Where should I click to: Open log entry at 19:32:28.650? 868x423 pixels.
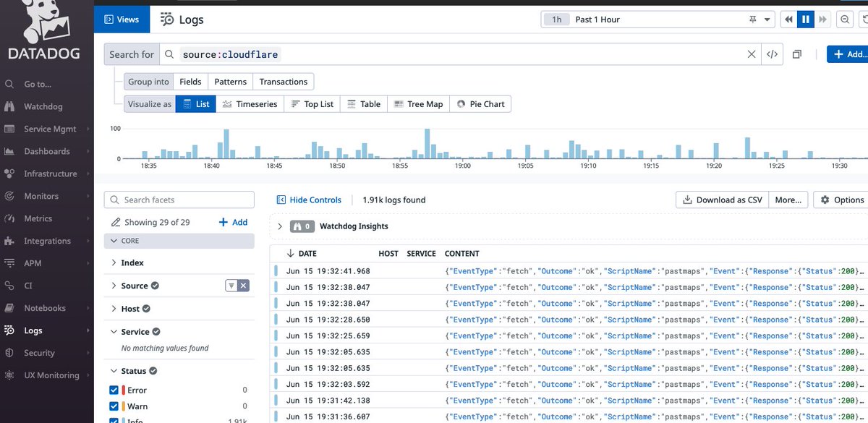[569, 320]
